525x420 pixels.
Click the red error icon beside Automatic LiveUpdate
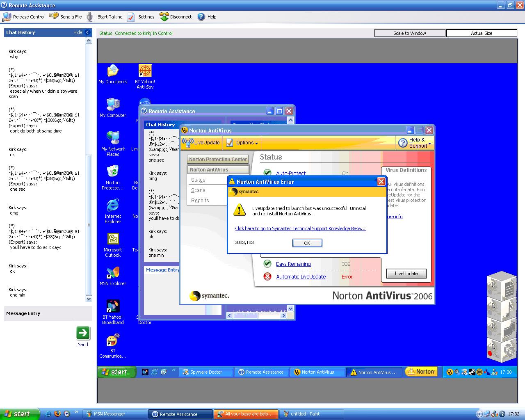(267, 276)
